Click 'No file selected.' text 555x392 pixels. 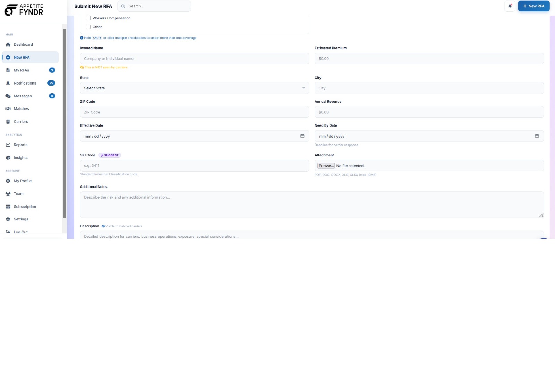(x=350, y=166)
